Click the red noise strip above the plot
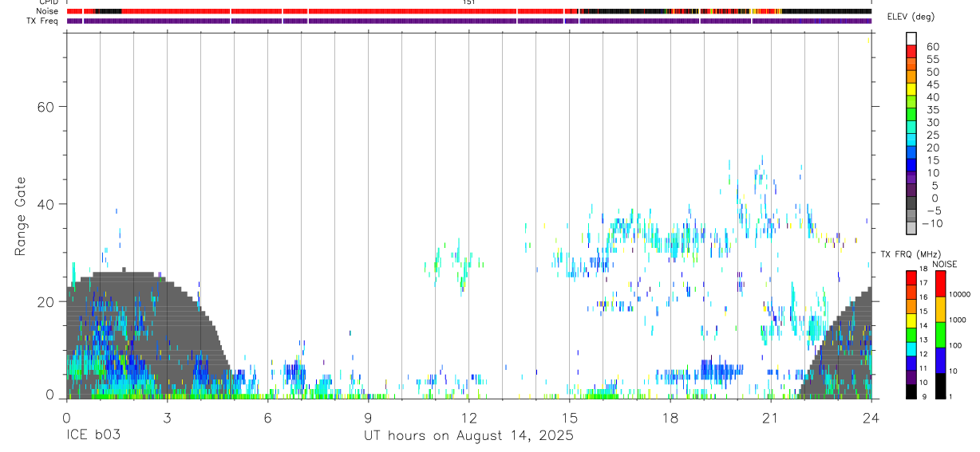 point(468,11)
